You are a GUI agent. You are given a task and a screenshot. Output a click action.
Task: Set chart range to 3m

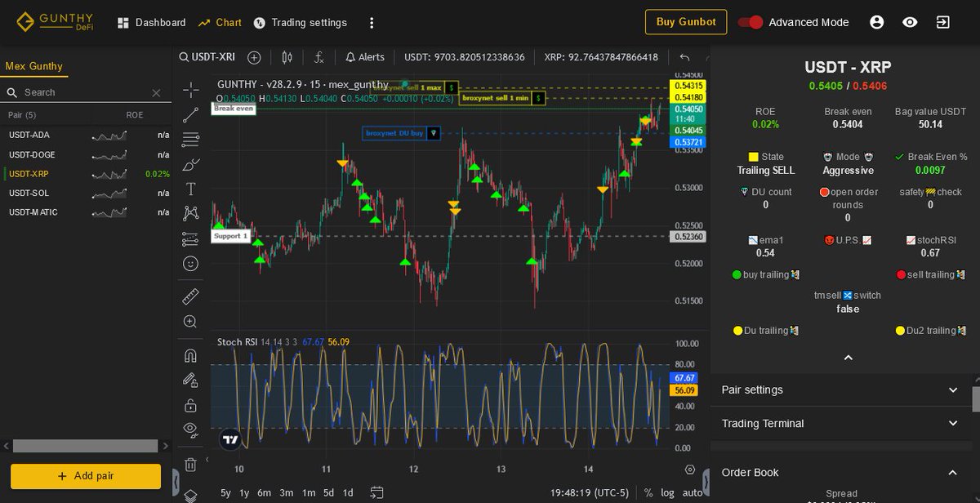(x=286, y=492)
